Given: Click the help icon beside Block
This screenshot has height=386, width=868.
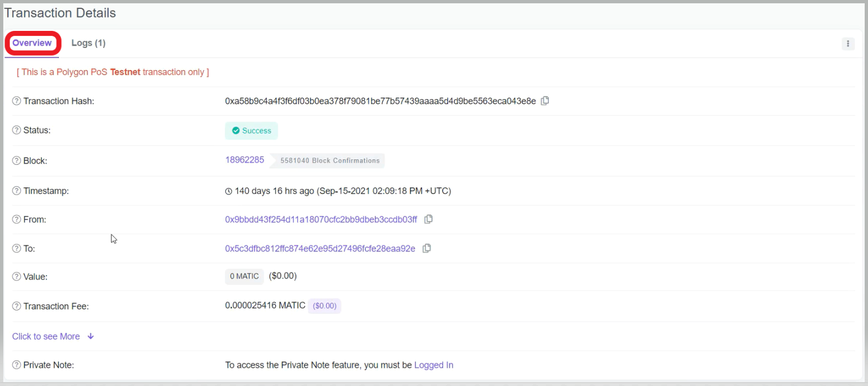Looking at the screenshot, I should point(17,160).
